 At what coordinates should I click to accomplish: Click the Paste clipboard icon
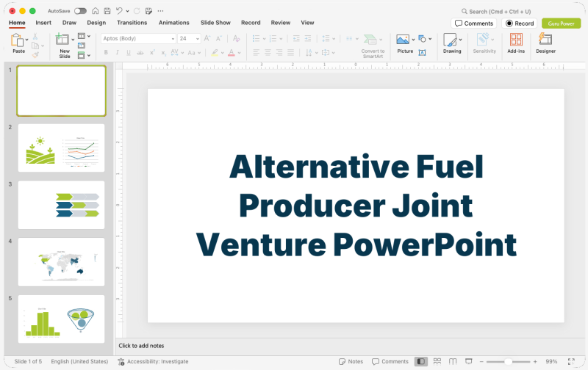click(x=17, y=40)
